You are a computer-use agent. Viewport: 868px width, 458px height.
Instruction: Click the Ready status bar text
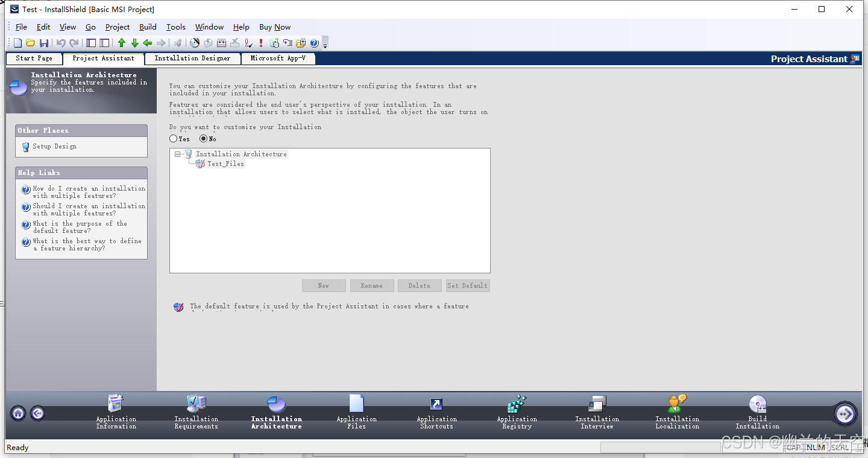[x=17, y=448]
